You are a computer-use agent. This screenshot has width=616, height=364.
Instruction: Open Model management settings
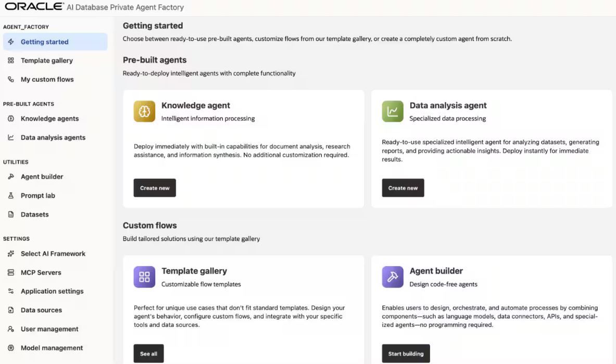tap(55, 348)
